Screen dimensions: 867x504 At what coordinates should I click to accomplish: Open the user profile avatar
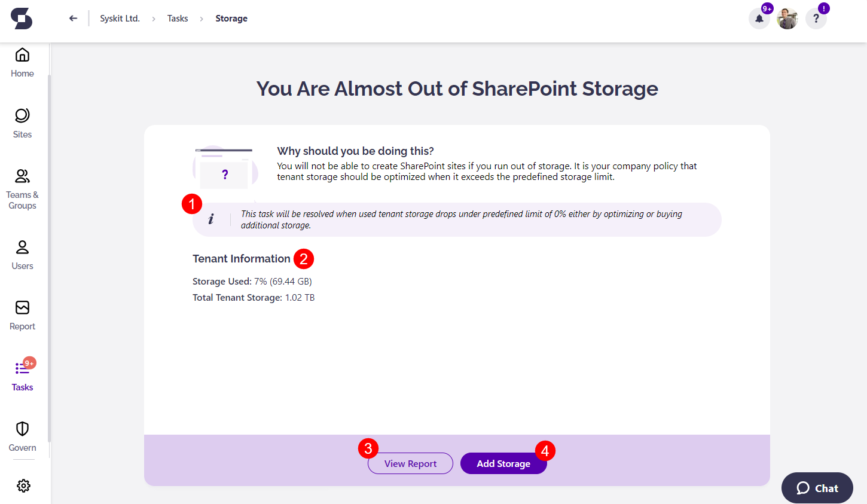[787, 19]
